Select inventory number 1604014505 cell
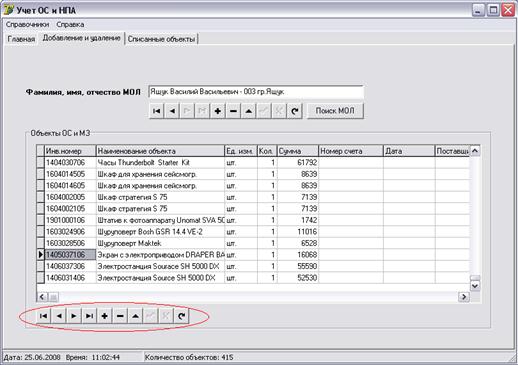 pyautogui.click(x=70, y=174)
